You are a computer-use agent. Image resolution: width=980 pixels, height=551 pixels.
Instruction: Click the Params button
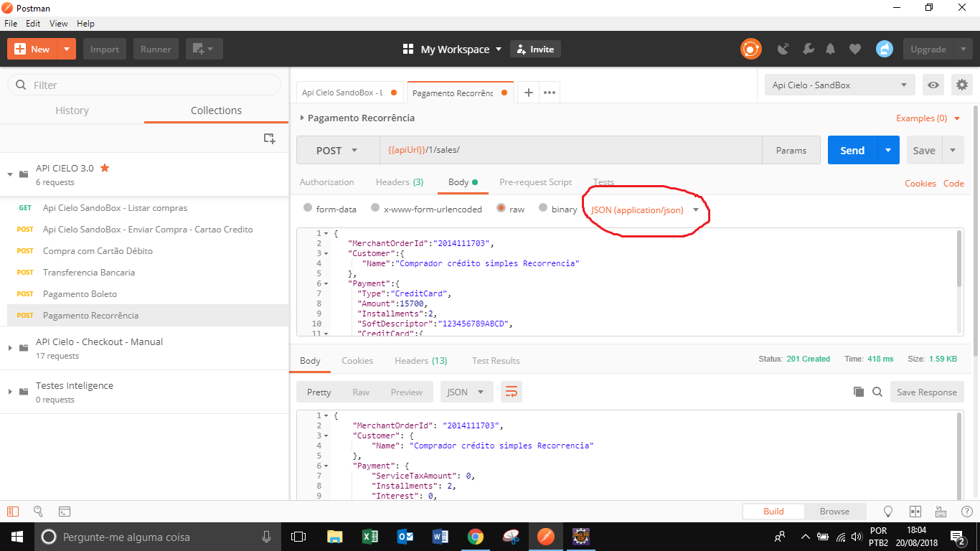(791, 151)
